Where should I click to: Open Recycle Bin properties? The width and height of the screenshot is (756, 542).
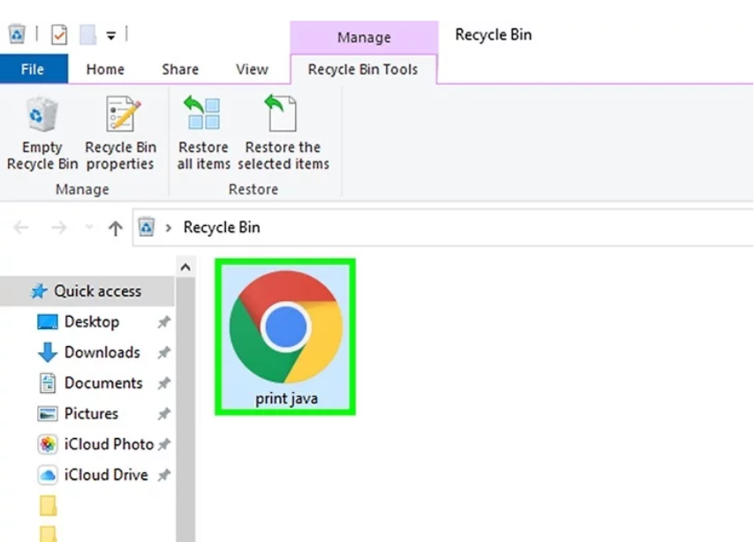(120, 117)
